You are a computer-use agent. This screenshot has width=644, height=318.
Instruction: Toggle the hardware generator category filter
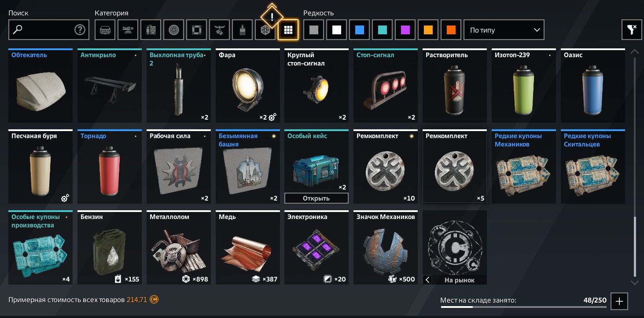pos(151,30)
